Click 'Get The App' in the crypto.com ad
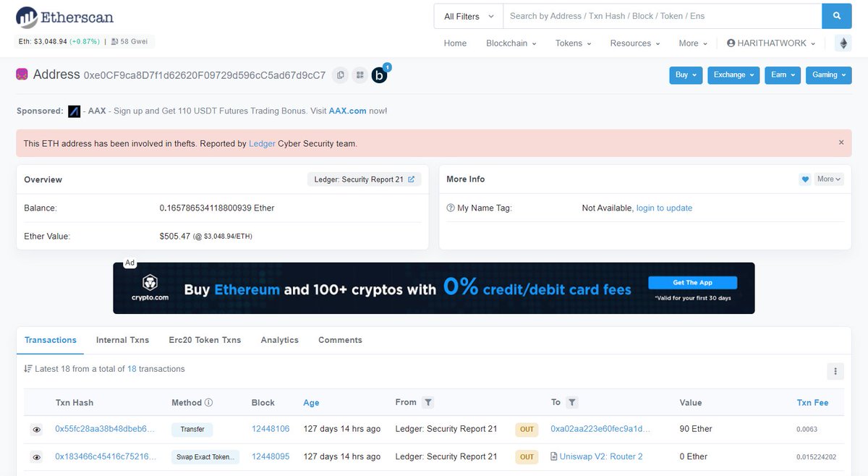This screenshot has height=476, width=868. 692,283
